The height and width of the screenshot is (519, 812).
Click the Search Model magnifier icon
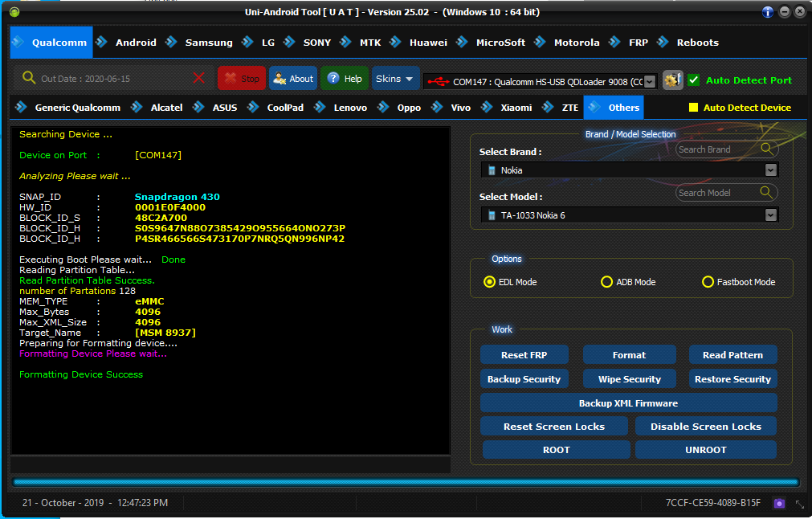(766, 193)
